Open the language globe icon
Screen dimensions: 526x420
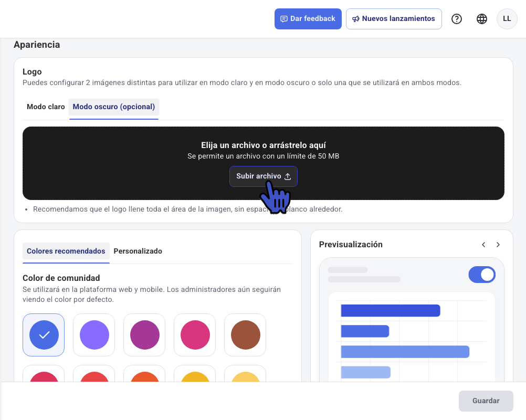(482, 19)
